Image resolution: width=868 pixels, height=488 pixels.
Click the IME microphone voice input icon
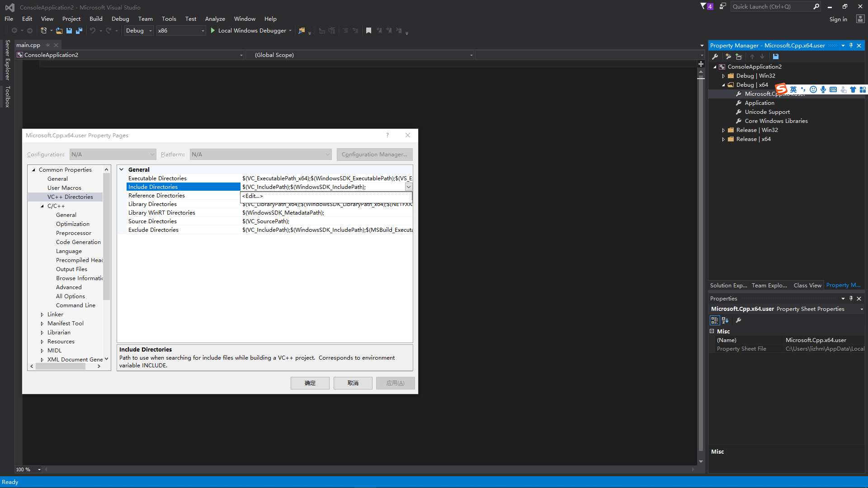coord(823,89)
